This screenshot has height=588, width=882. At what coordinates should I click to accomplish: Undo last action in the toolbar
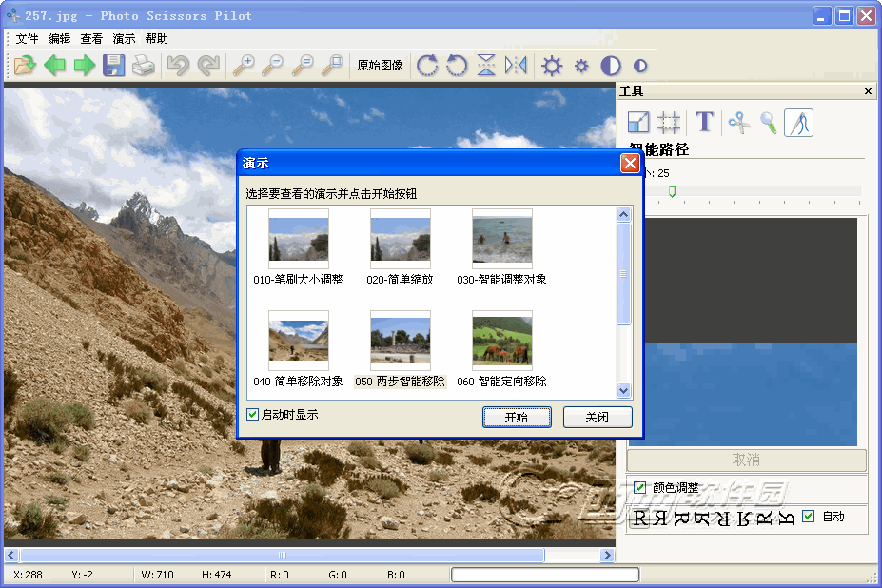click(178, 66)
